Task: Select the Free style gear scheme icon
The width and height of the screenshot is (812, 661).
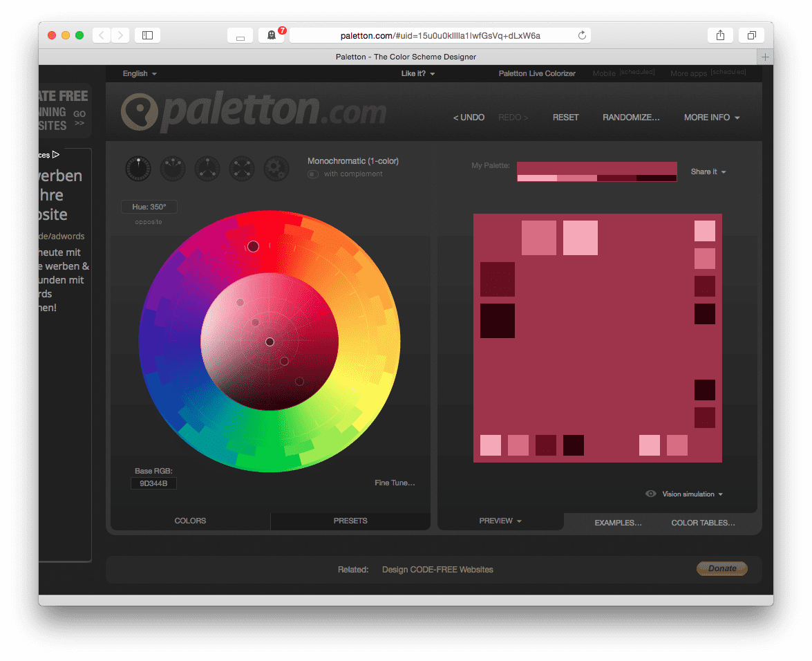Action: (x=276, y=168)
